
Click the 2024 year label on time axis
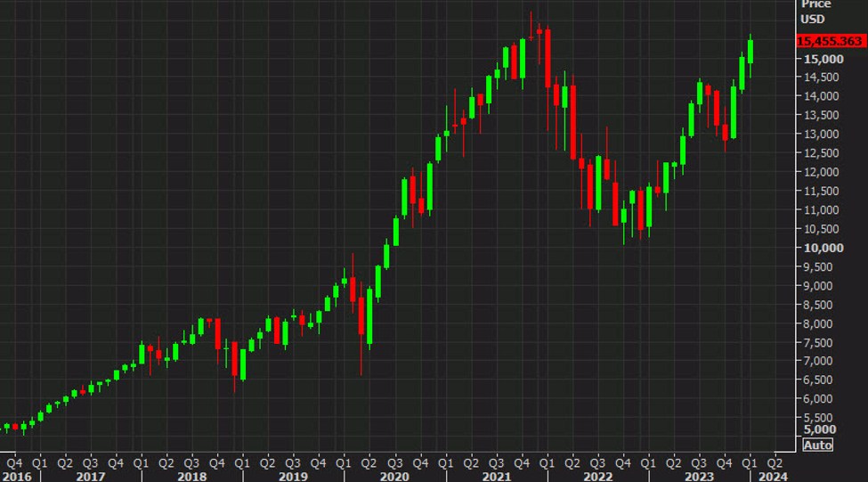[x=772, y=477]
